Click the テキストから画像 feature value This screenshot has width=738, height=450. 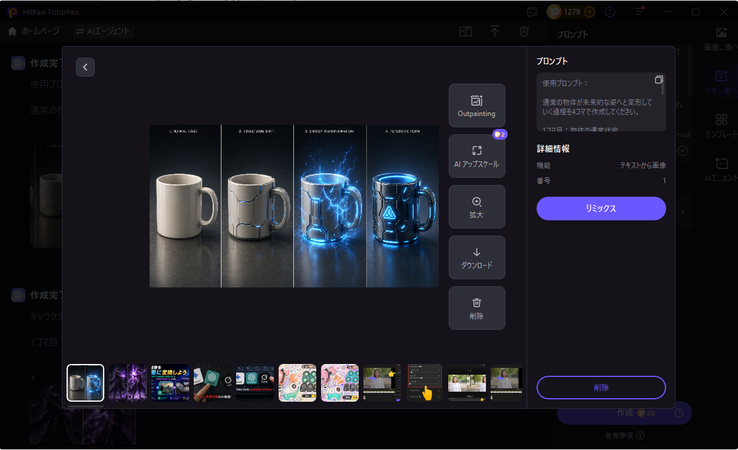(642, 165)
